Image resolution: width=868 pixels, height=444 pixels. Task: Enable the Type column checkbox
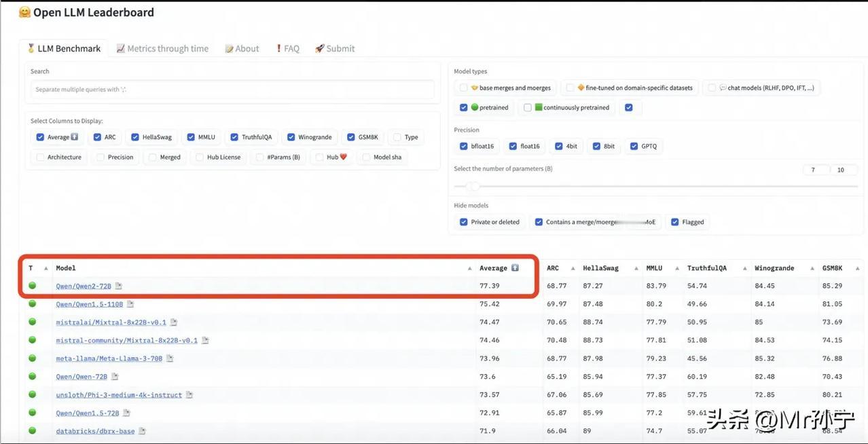(397, 137)
